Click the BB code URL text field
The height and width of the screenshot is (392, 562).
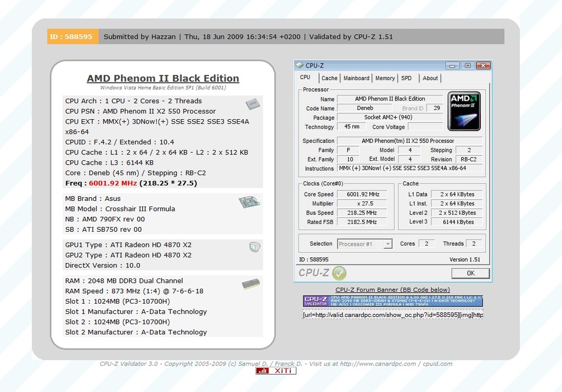393,315
